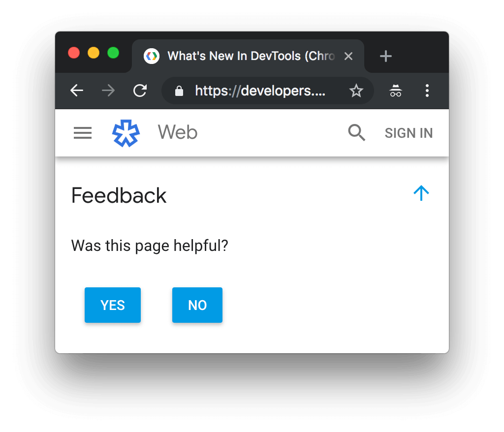This screenshot has height=432, width=504.
Task: Click the green window zoom button
Action: tap(113, 53)
